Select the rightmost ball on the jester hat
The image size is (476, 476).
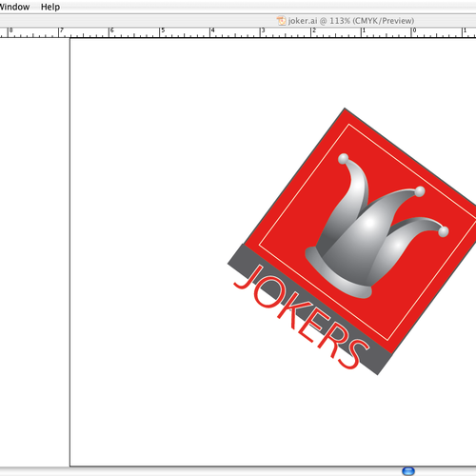click(444, 231)
